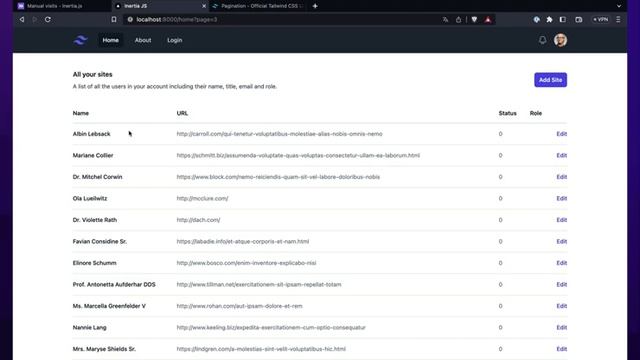Edit the Mariane Collier row
The width and height of the screenshot is (640, 360).
(x=562, y=156)
